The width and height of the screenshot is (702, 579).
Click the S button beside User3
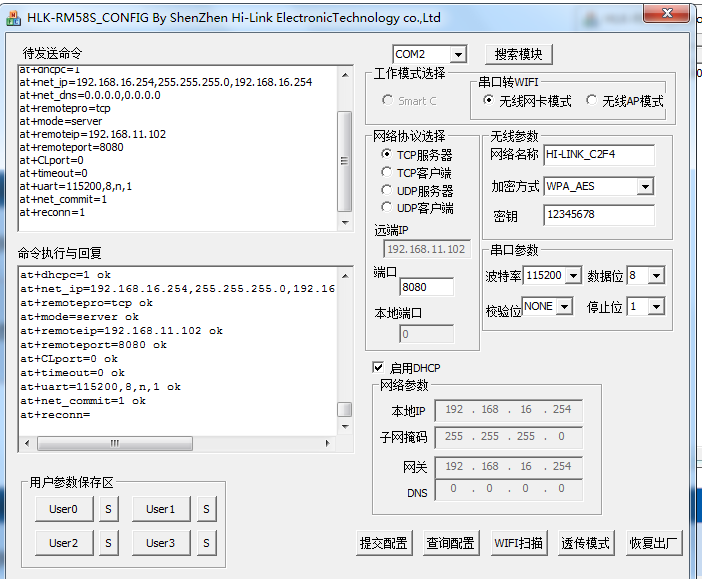206,543
